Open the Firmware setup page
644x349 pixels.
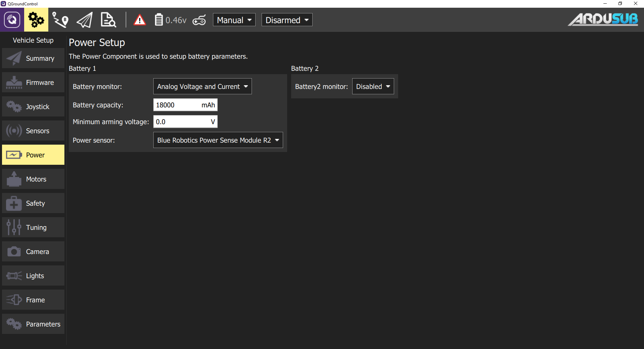click(x=33, y=83)
